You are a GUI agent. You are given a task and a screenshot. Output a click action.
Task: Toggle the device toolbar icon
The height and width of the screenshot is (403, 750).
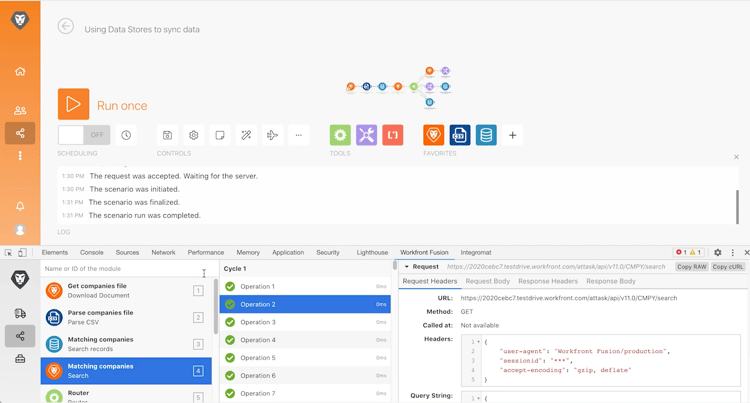(22, 252)
